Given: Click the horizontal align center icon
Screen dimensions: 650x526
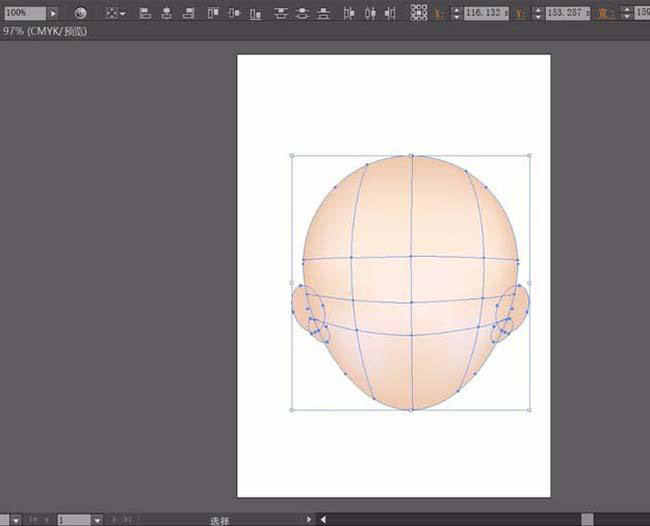Looking at the screenshot, I should pyautogui.click(x=165, y=13).
